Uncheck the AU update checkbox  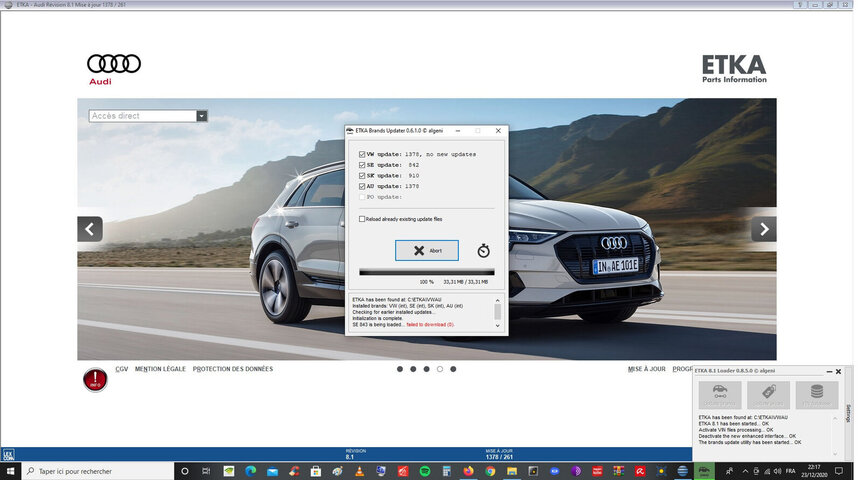[x=362, y=186]
